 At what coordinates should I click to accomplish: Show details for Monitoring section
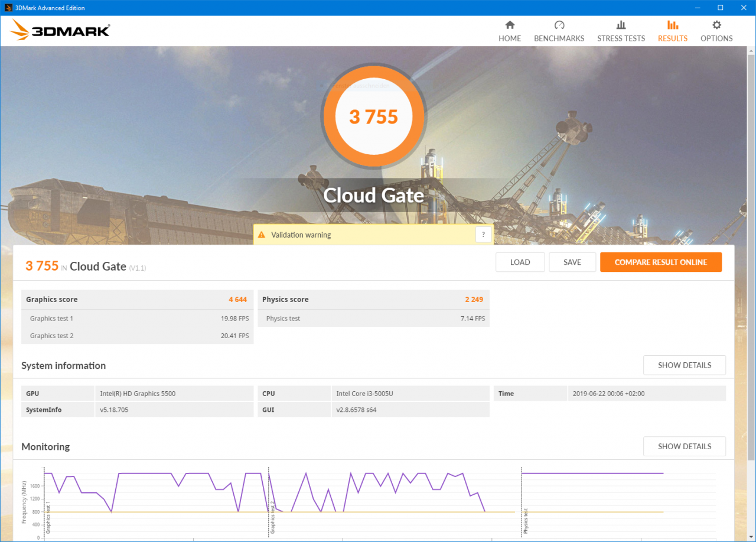tap(685, 446)
